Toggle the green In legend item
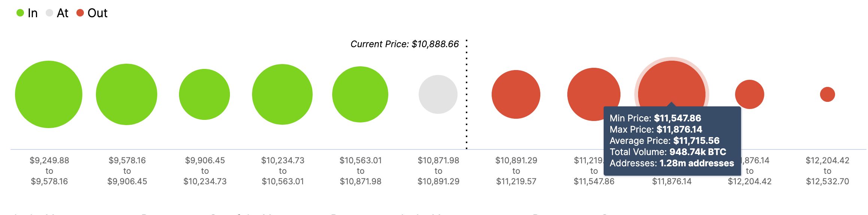868x215 pixels. point(27,13)
